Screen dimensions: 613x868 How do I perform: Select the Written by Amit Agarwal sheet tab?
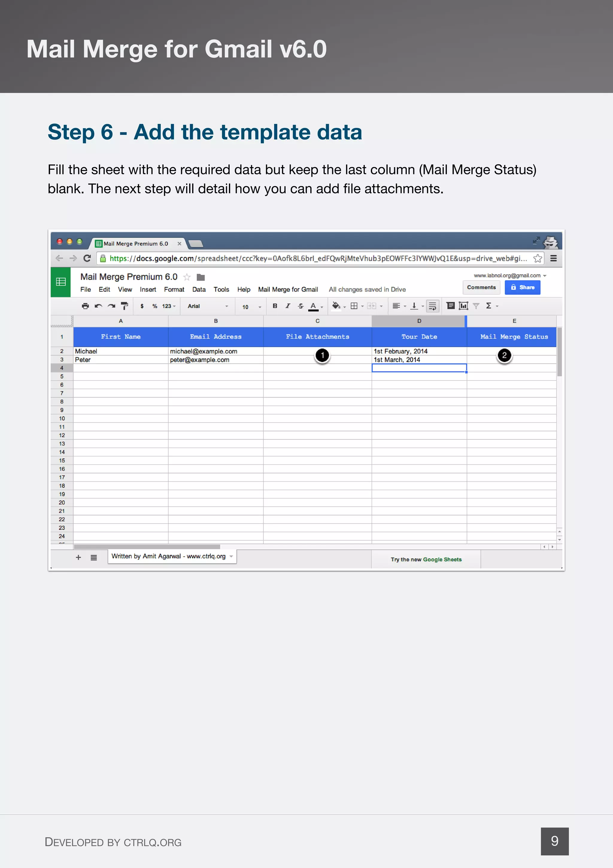(172, 557)
